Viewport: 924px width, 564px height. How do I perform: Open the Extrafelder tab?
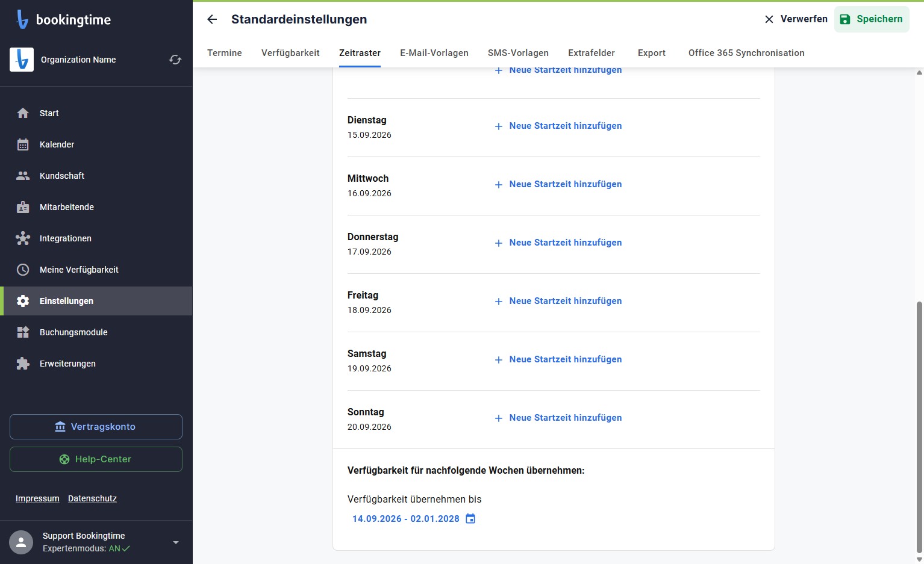[592, 53]
